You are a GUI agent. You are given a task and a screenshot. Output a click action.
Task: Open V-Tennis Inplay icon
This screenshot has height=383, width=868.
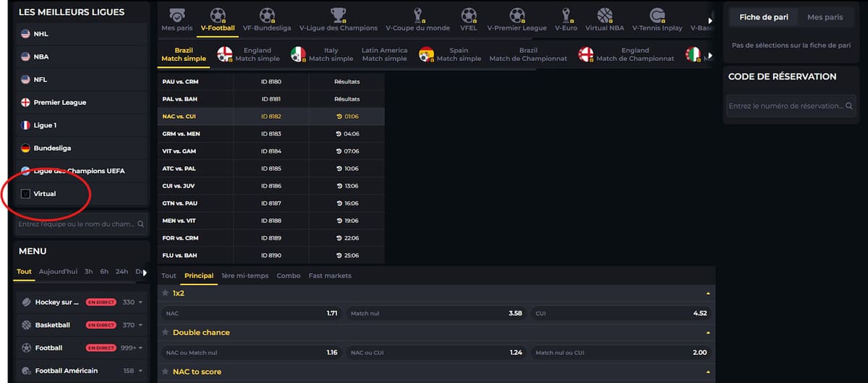click(658, 15)
